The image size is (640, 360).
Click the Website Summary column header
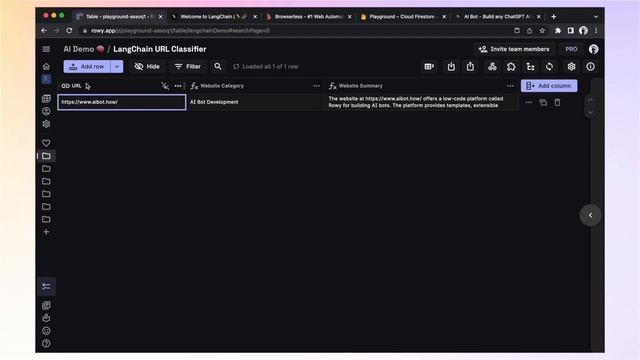point(422,86)
